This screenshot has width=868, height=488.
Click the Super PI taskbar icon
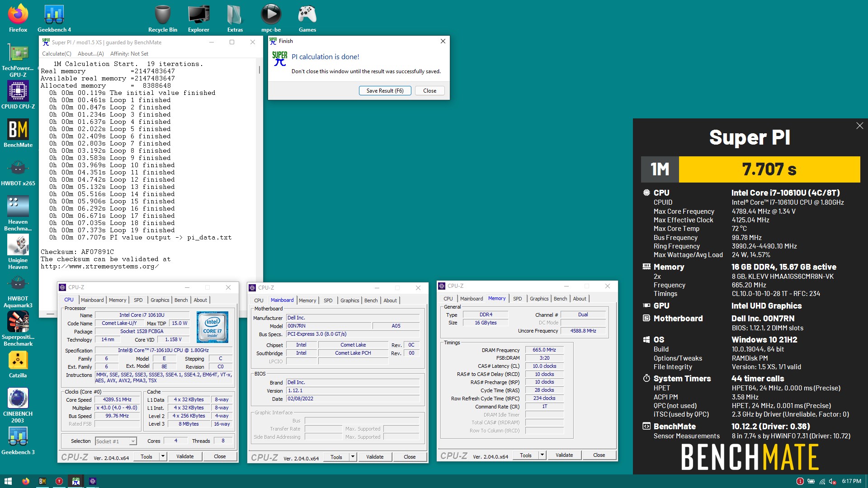click(75, 481)
